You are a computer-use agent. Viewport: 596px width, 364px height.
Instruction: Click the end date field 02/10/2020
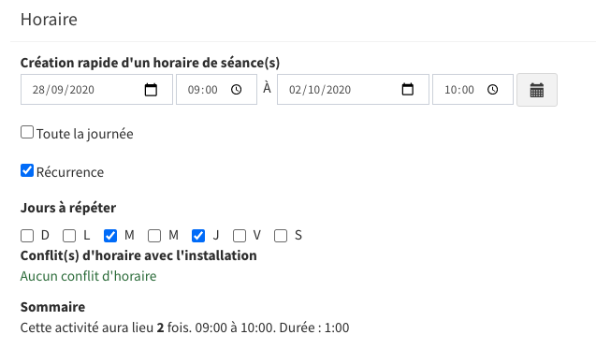pyautogui.click(x=353, y=90)
